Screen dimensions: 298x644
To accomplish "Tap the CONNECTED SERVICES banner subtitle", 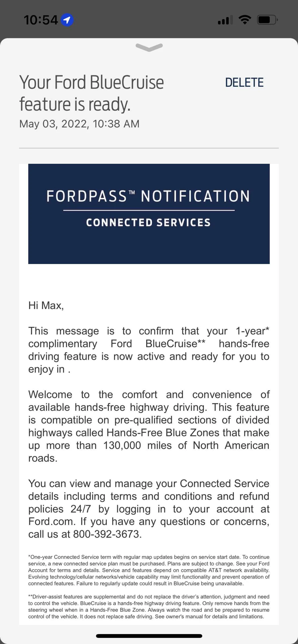I will pos(148,222).
